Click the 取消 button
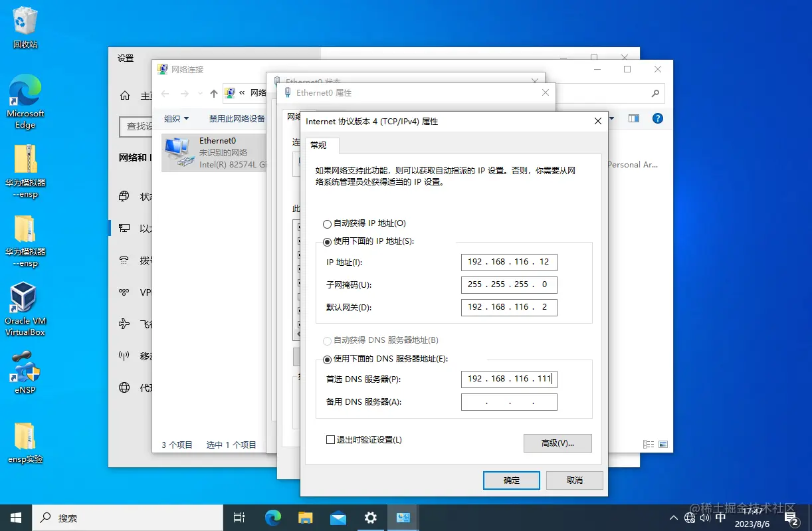The image size is (812, 531). [575, 480]
